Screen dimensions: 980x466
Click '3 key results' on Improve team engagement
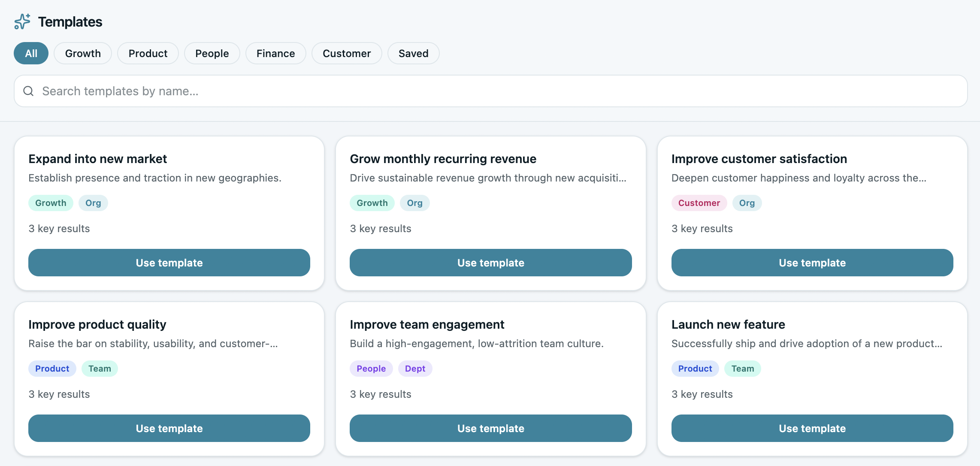pos(381,394)
